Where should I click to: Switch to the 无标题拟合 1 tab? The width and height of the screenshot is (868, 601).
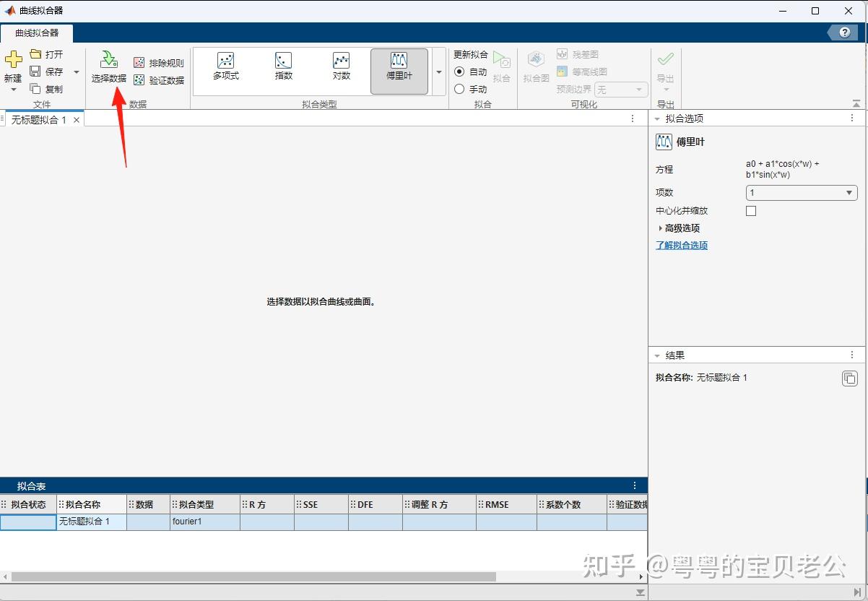(40, 119)
